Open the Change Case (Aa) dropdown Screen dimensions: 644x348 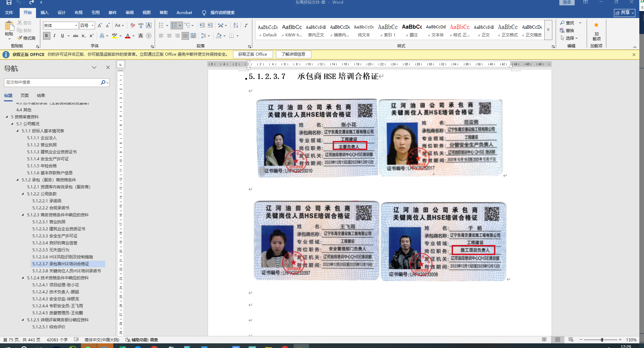coord(119,25)
